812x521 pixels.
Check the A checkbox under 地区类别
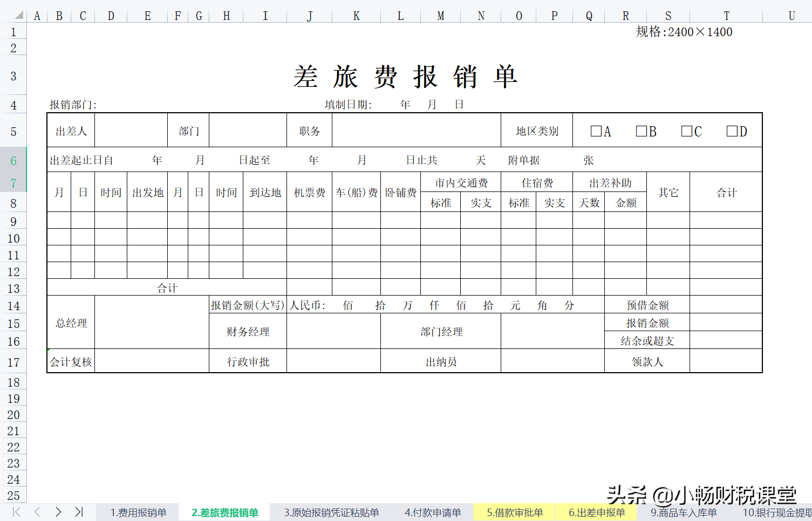tap(596, 130)
